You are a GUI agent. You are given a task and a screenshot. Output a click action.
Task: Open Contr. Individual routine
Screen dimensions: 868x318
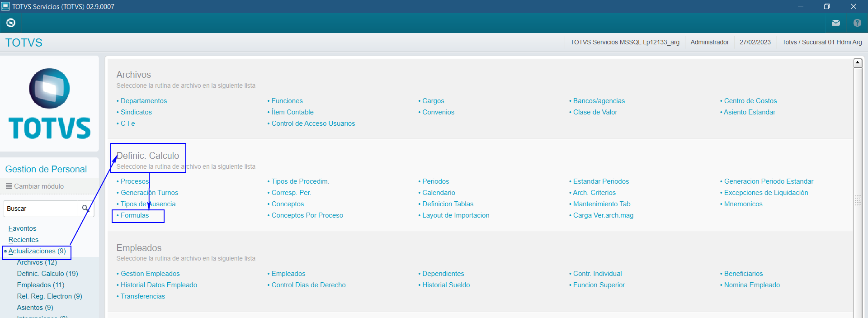[x=598, y=274]
